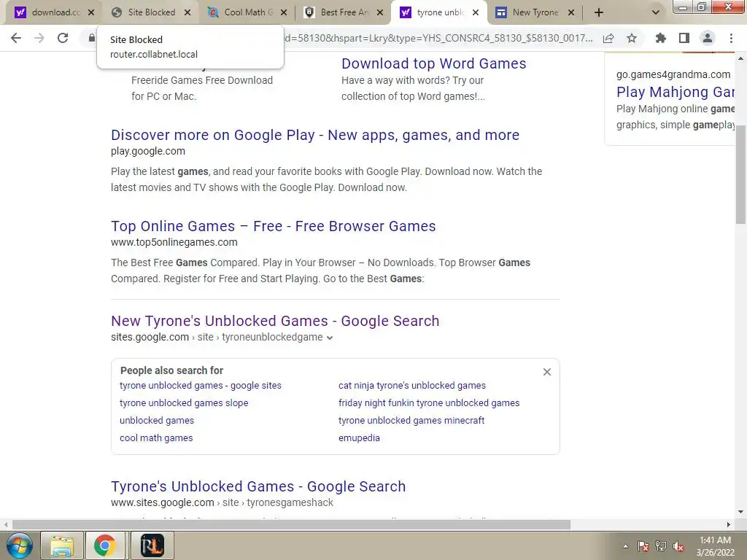Expand the tyroneunblockedgame result options arrow
The width and height of the screenshot is (747, 560).
coord(330,338)
